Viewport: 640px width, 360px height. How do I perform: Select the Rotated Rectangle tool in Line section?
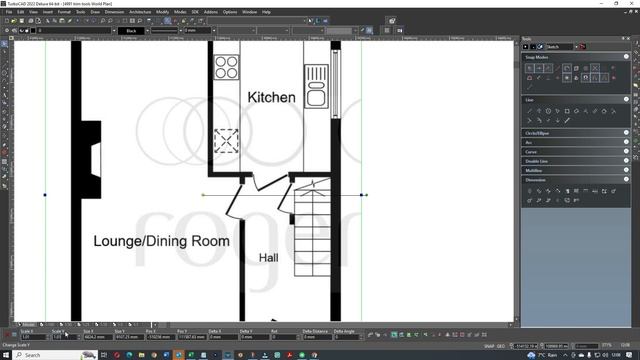coord(576,111)
